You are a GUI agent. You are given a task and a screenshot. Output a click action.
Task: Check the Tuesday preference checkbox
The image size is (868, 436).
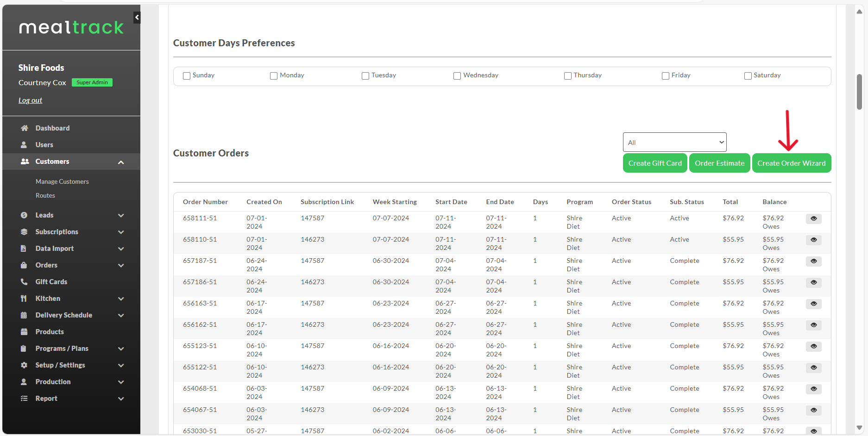(365, 76)
